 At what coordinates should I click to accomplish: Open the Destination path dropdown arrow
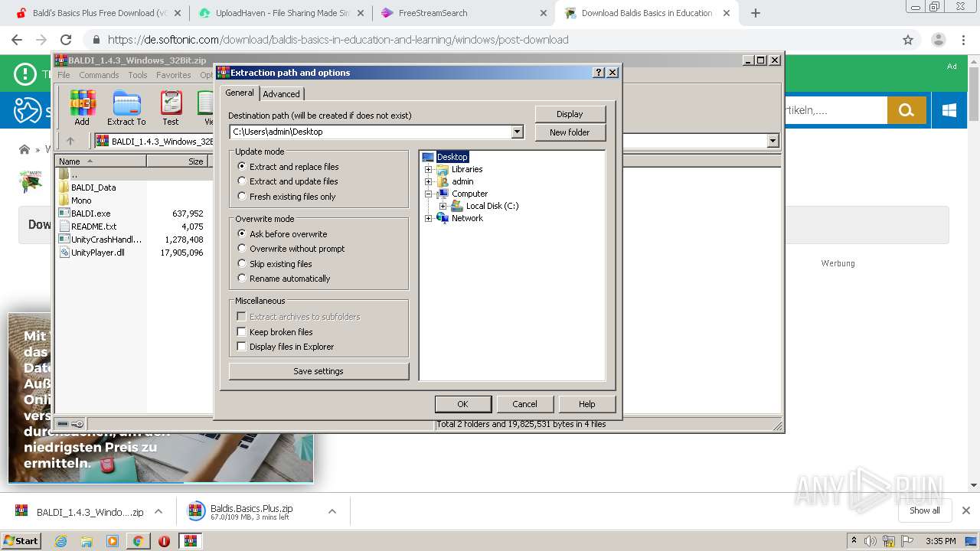click(x=517, y=132)
